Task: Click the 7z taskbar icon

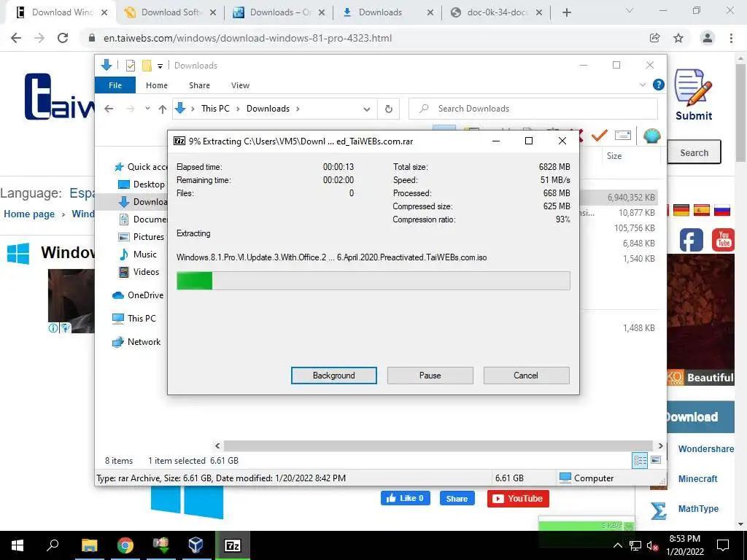Action: (x=232, y=545)
